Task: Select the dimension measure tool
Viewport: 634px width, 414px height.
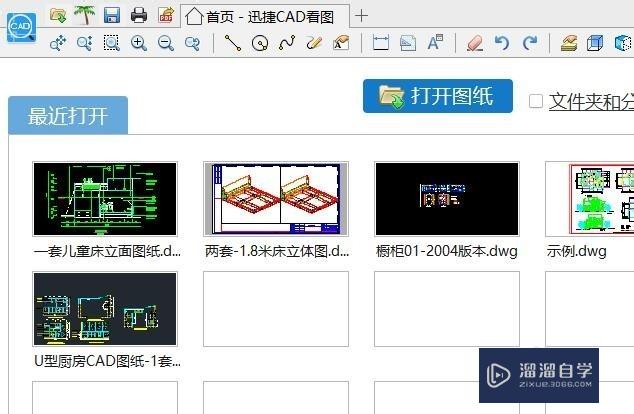Action: click(381, 43)
